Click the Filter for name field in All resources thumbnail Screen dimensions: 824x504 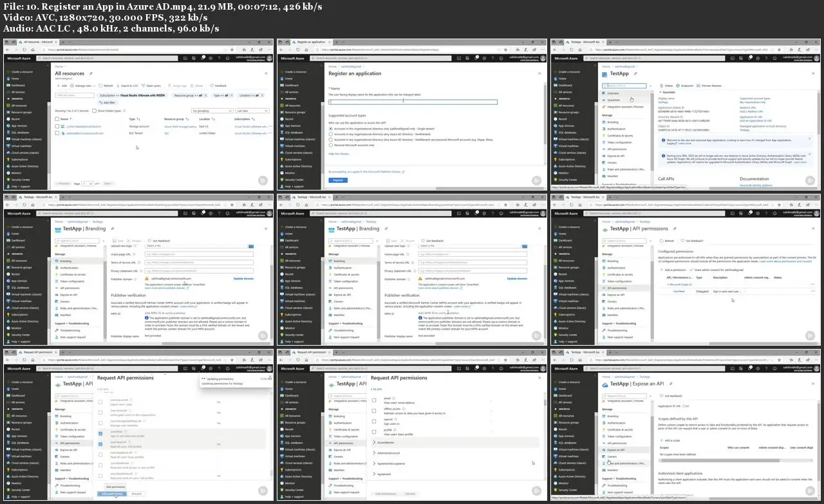75,95
